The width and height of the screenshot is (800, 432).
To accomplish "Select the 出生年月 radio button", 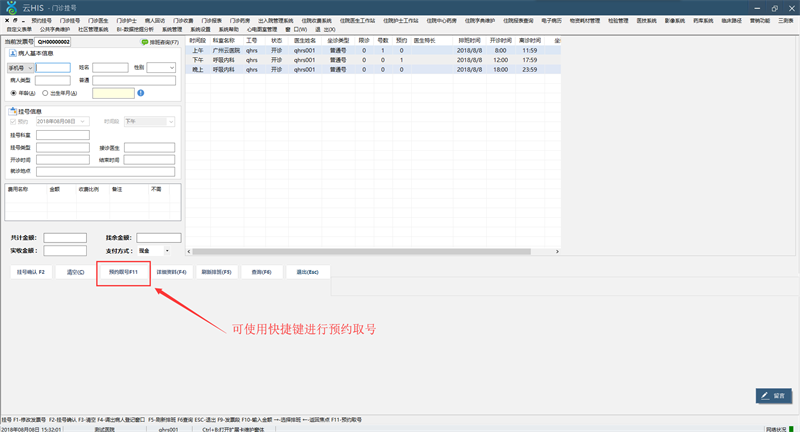I will (45, 93).
